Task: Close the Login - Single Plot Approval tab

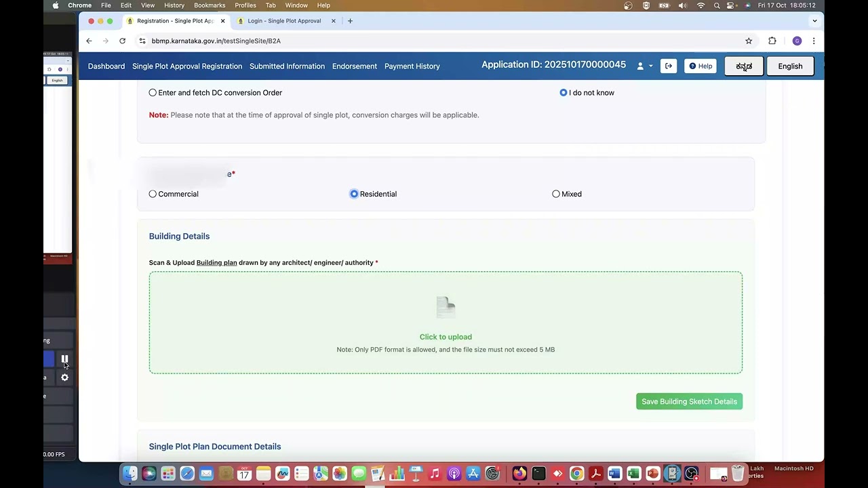Action: click(x=333, y=21)
